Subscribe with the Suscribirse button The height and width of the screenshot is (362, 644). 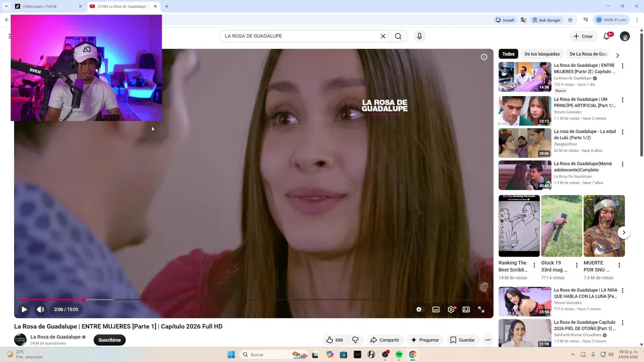[x=110, y=340]
